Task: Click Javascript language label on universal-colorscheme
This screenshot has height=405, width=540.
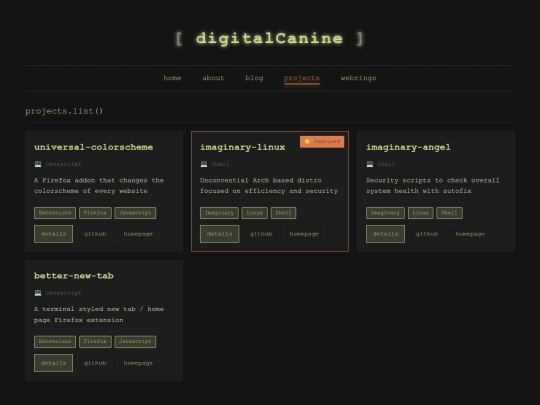Action: (63, 164)
